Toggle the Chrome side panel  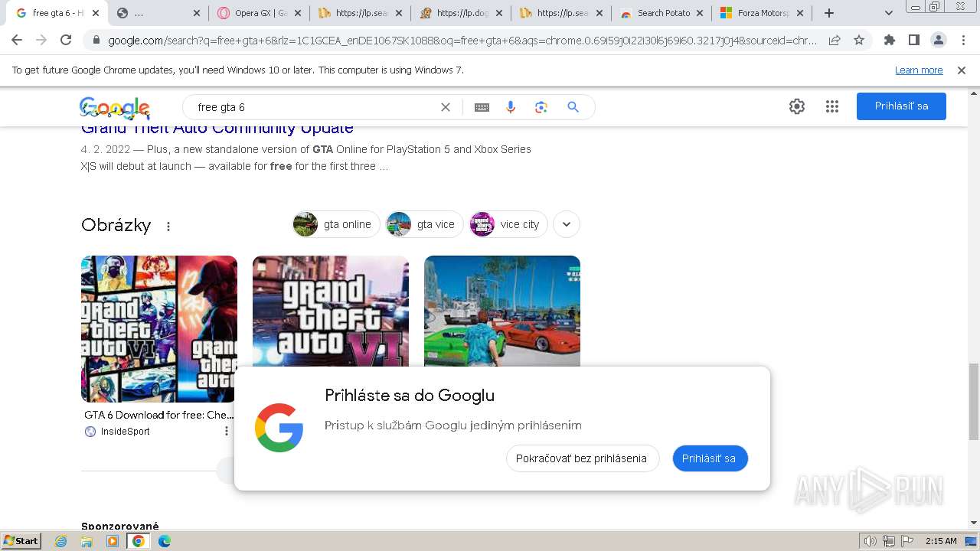(914, 41)
